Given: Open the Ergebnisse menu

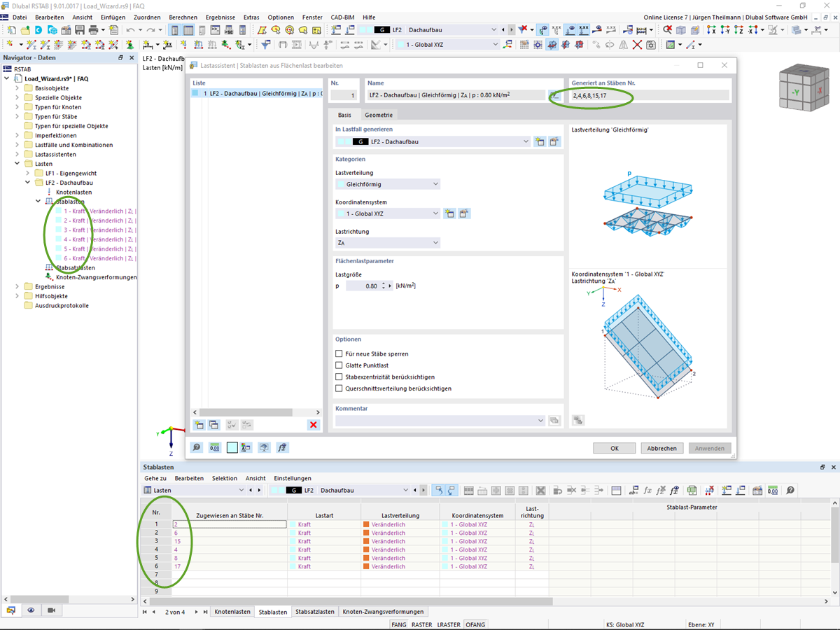Looking at the screenshot, I should tap(220, 17).
